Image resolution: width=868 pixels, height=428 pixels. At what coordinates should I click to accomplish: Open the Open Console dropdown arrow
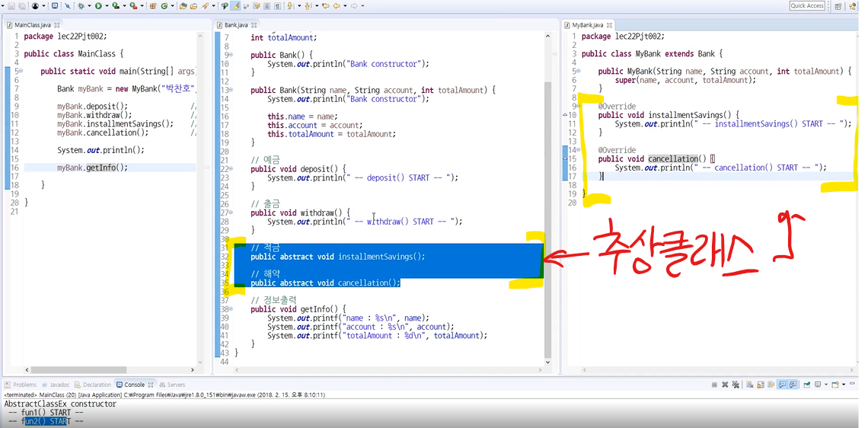coord(844,385)
